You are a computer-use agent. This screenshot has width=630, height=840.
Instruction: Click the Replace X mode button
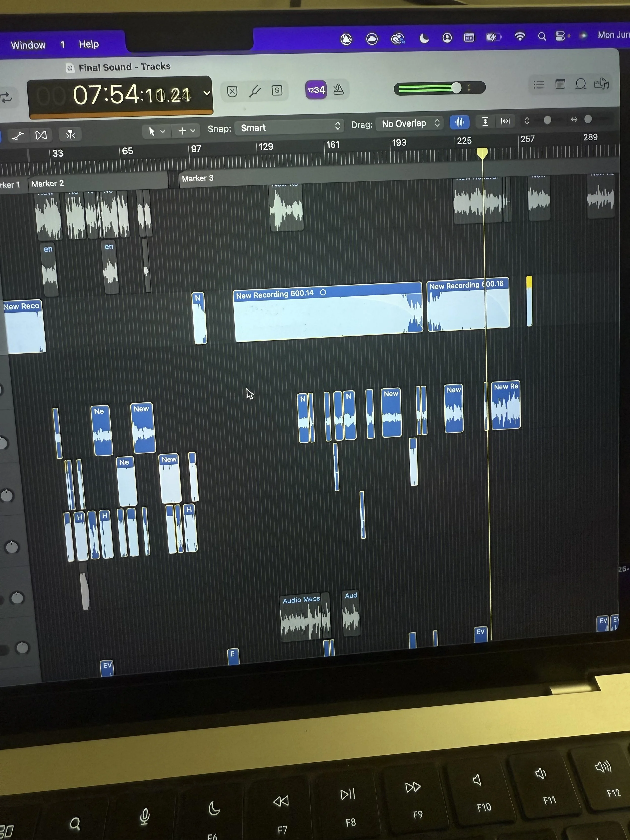click(232, 91)
